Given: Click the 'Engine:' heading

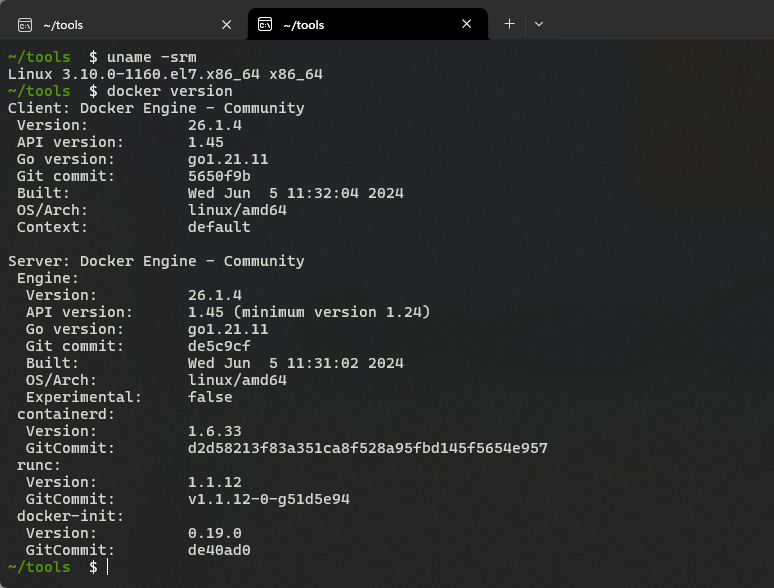Looking at the screenshot, I should click(47, 278).
